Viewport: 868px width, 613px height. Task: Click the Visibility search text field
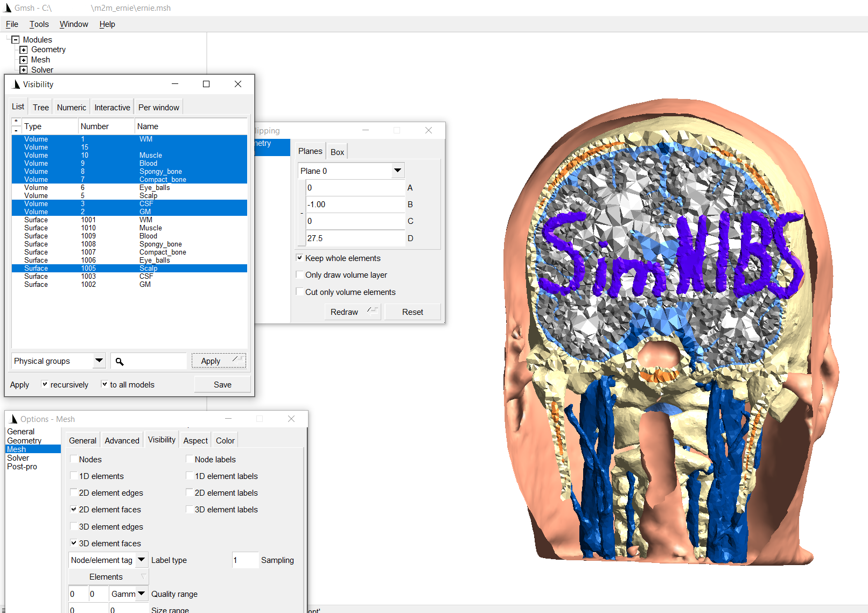pyautogui.click(x=149, y=361)
